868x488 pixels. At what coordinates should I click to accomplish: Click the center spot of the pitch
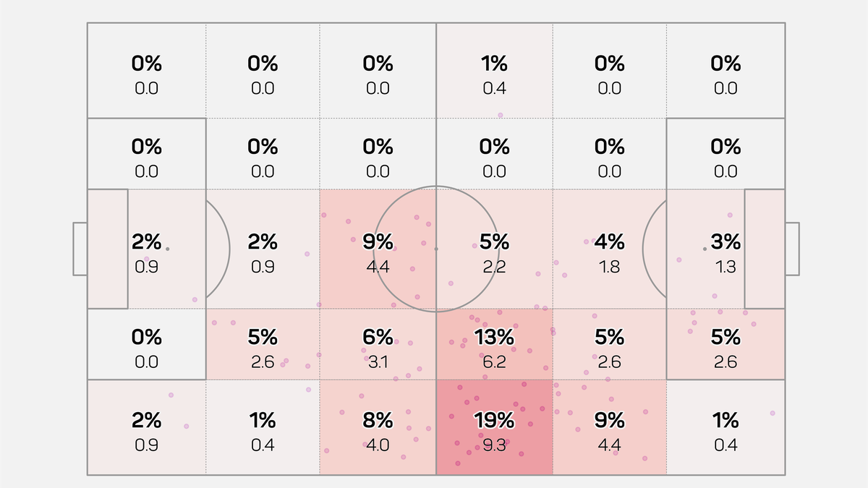pyautogui.click(x=436, y=249)
